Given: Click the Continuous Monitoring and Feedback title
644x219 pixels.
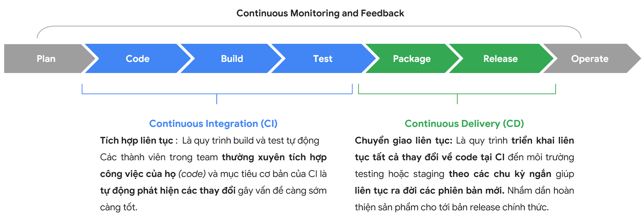Looking at the screenshot, I should point(320,13).
